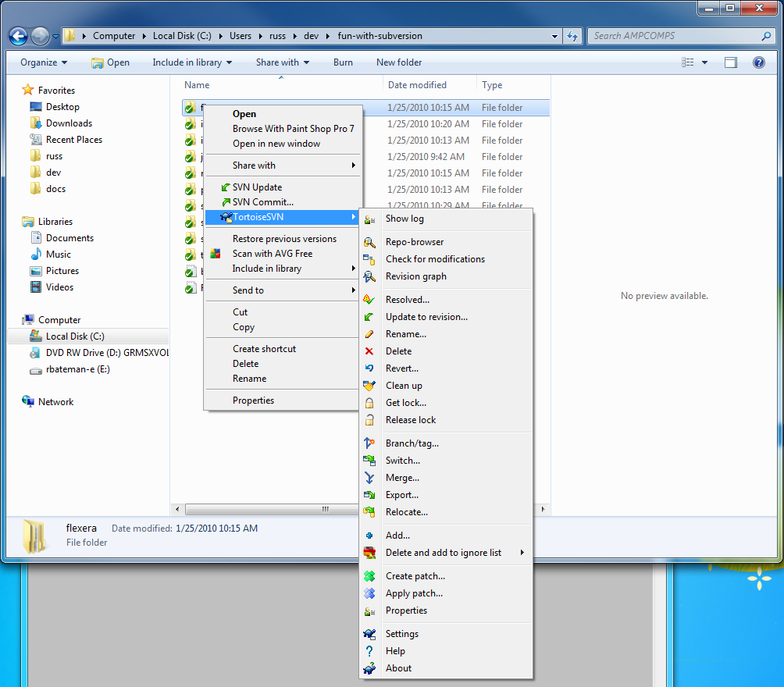Click the New folder toolbar button
Image resolution: width=784 pixels, height=687 pixels.
(x=399, y=63)
